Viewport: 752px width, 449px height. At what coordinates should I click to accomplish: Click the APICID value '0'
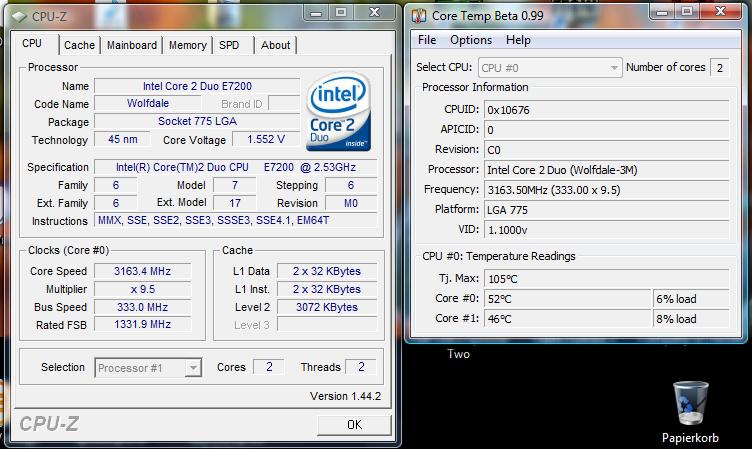pyautogui.click(x=607, y=130)
